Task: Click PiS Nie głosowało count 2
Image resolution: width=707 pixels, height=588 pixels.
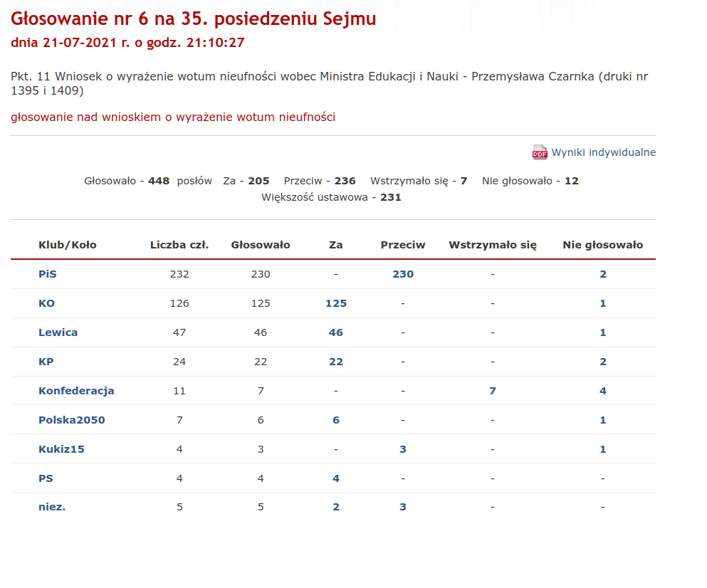Action: 603,274
